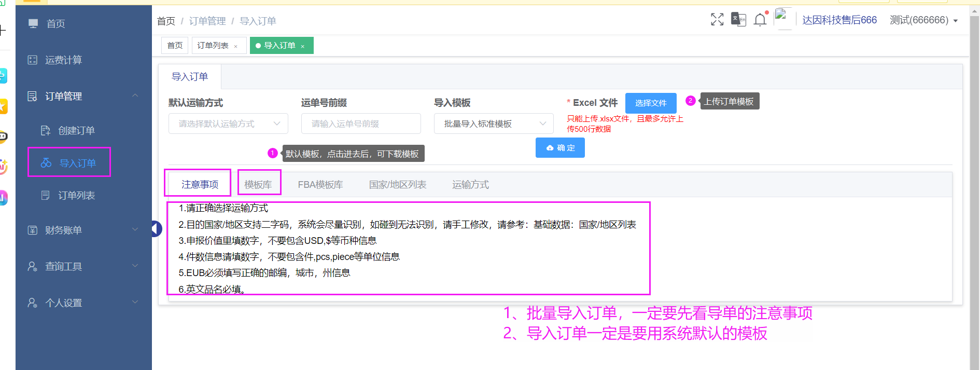This screenshot has width=980, height=370.
Task: Click the fullscreen toggle icon
Action: click(717, 20)
